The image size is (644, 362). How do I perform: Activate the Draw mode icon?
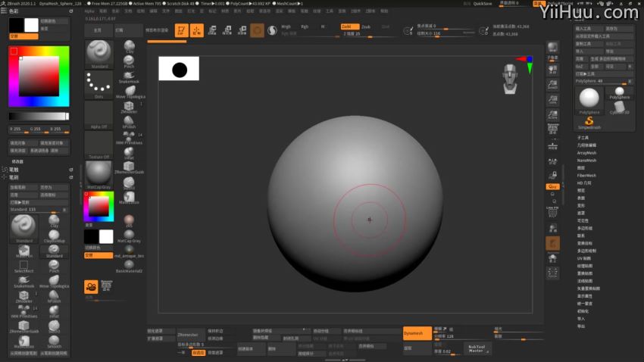(197, 30)
